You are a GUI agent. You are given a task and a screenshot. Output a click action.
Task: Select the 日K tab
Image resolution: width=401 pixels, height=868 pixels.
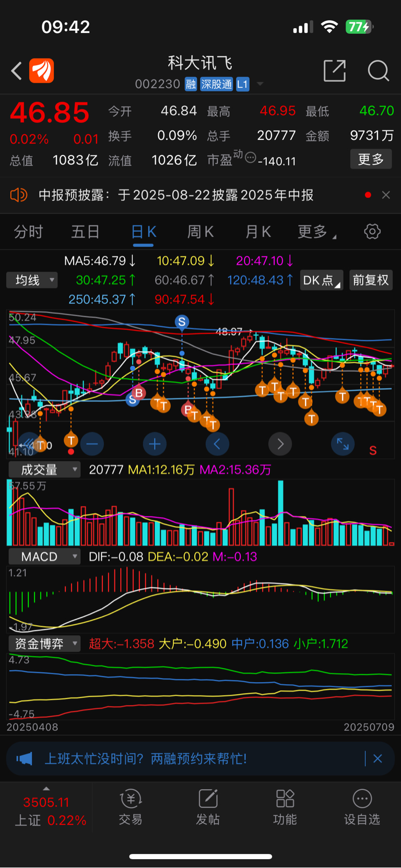tap(143, 232)
